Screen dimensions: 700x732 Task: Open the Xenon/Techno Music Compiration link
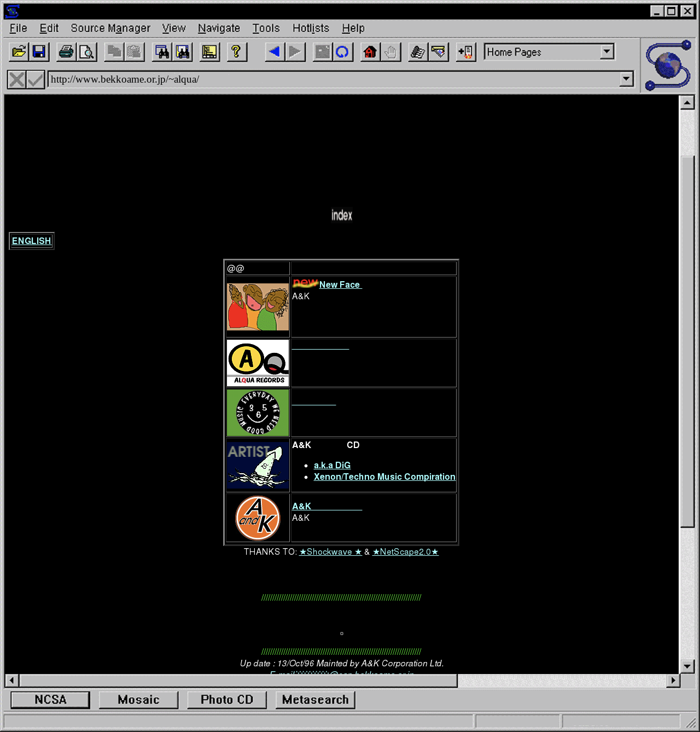tap(384, 477)
